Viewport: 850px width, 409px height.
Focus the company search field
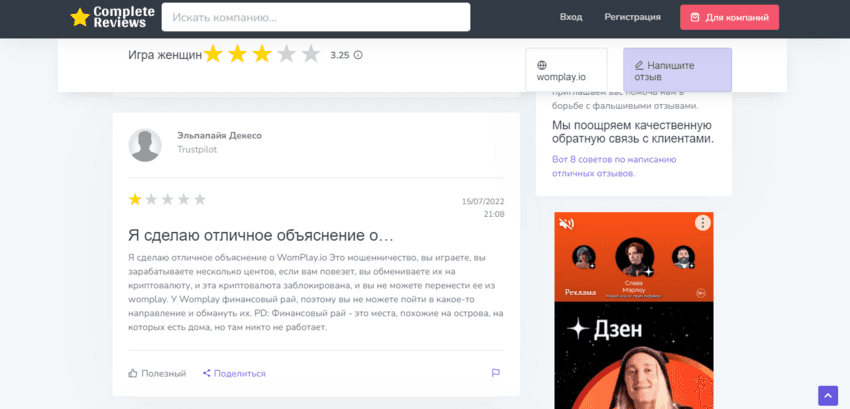coord(316,17)
